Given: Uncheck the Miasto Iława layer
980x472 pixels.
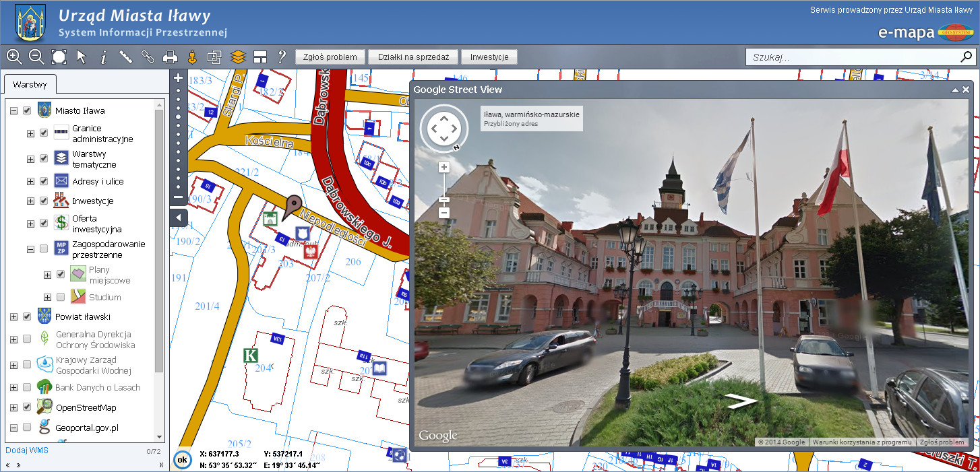Looking at the screenshot, I should pyautogui.click(x=27, y=110).
